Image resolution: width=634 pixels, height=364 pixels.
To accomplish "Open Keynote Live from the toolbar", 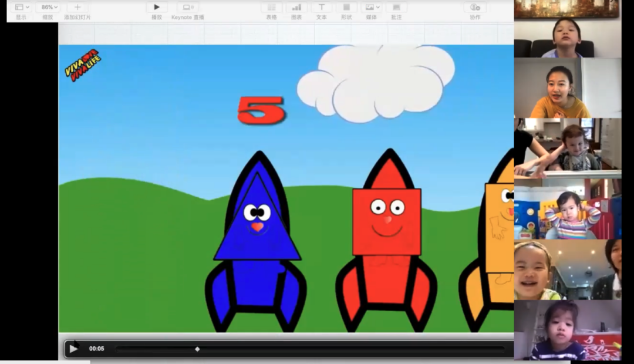I will [x=188, y=7].
